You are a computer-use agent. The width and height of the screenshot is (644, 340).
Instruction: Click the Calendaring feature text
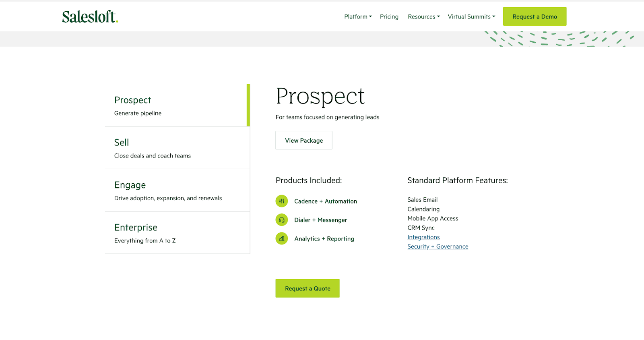pos(423,209)
